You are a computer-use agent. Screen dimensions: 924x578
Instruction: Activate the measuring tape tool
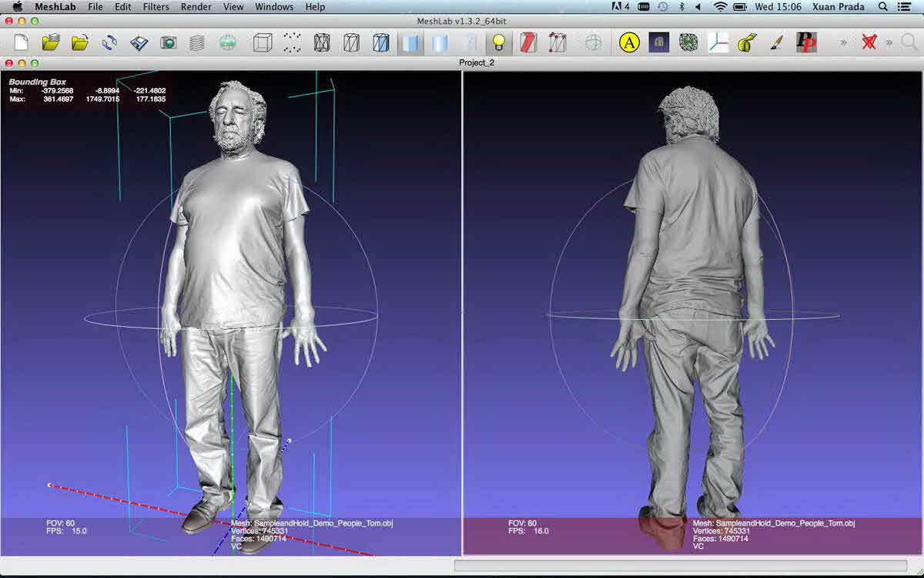click(x=745, y=43)
